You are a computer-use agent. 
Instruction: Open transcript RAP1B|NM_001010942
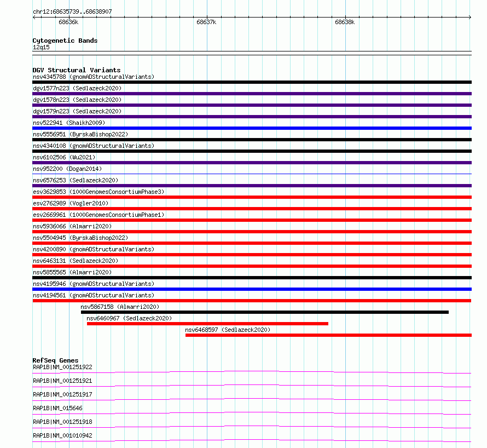pyautogui.click(x=62, y=435)
